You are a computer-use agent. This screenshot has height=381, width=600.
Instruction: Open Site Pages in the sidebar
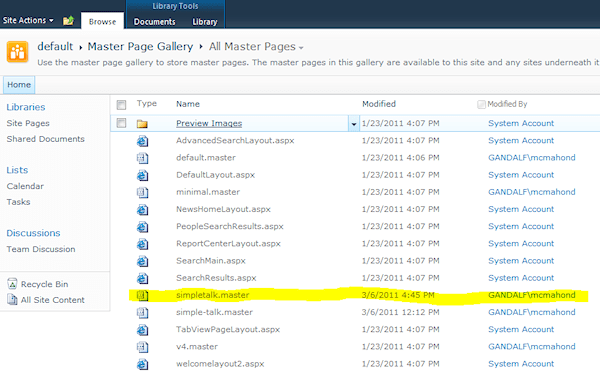tap(28, 123)
